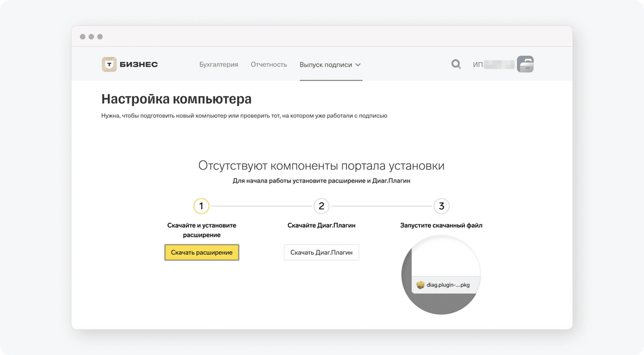The height and width of the screenshot is (355, 644).
Task: Click the Запустите скачанный файл label
Action: point(441,225)
